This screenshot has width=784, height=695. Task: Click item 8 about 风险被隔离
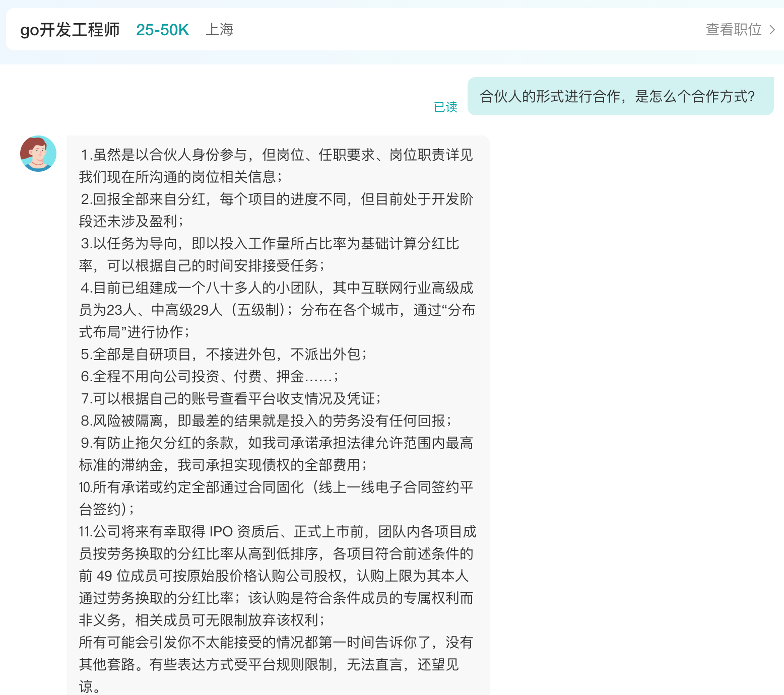[266, 421]
